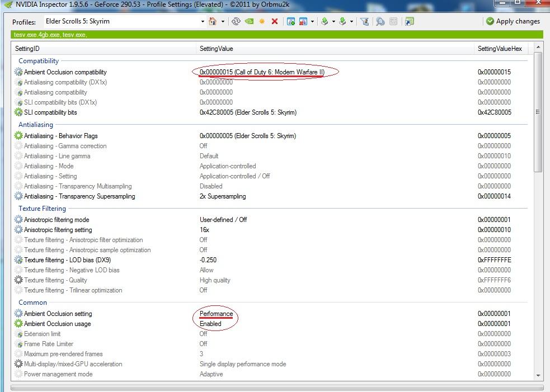Select the Ambient Occlusion compatibility row

pyautogui.click(x=65, y=72)
